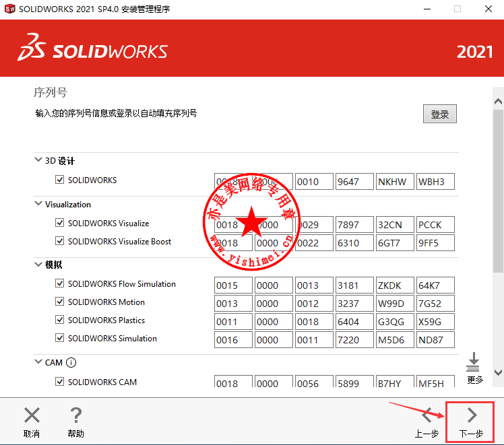The width and height of the screenshot is (504, 445).
Task: Click Plastics serial field containing 6404
Action: point(354,321)
